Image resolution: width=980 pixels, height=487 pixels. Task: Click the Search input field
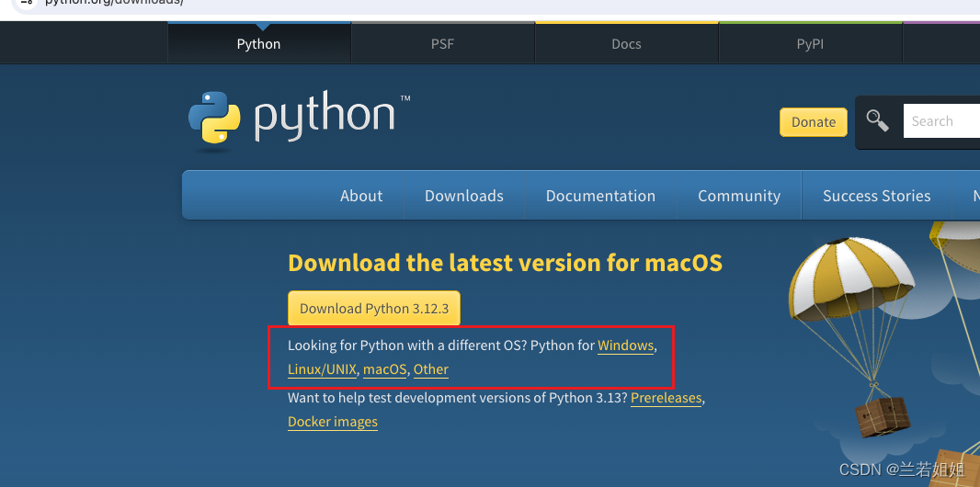point(940,121)
